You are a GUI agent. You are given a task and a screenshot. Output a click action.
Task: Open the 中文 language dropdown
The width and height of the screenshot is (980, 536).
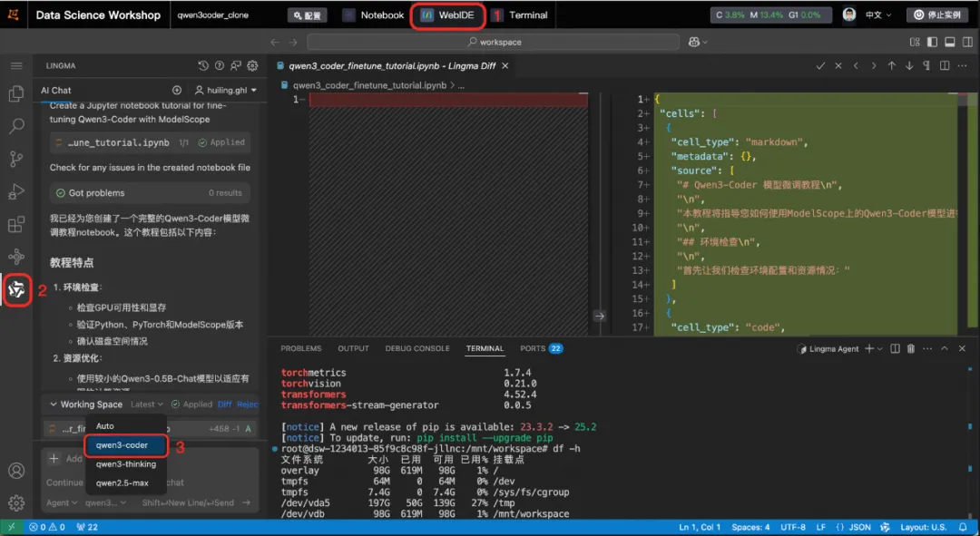(x=878, y=15)
